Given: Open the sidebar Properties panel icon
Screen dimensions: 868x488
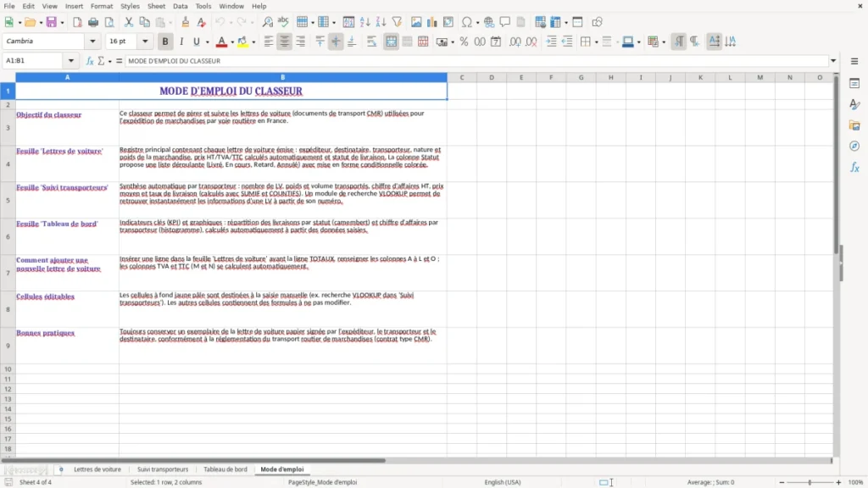Looking at the screenshot, I should pyautogui.click(x=854, y=84).
